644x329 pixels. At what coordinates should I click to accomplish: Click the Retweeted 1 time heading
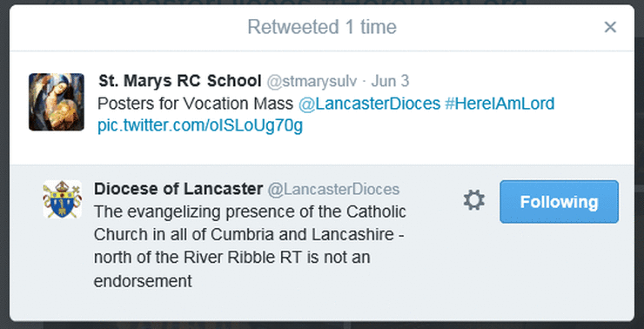tap(322, 28)
